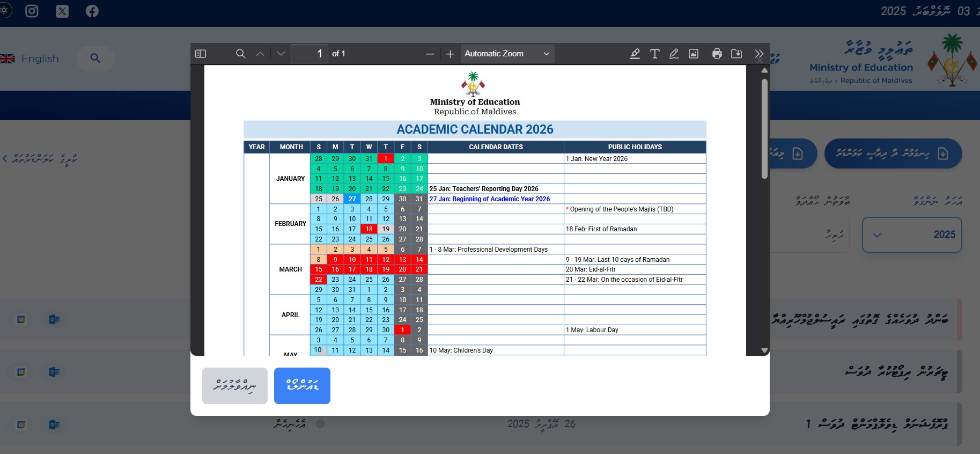The width and height of the screenshot is (980, 454).
Task: Select the add image tool
Action: coord(694,54)
